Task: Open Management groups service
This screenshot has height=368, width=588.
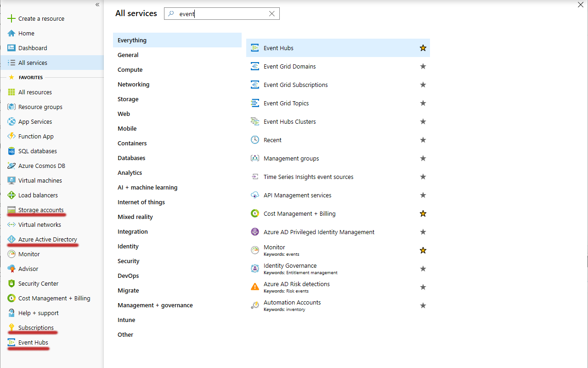Action: [x=291, y=158]
